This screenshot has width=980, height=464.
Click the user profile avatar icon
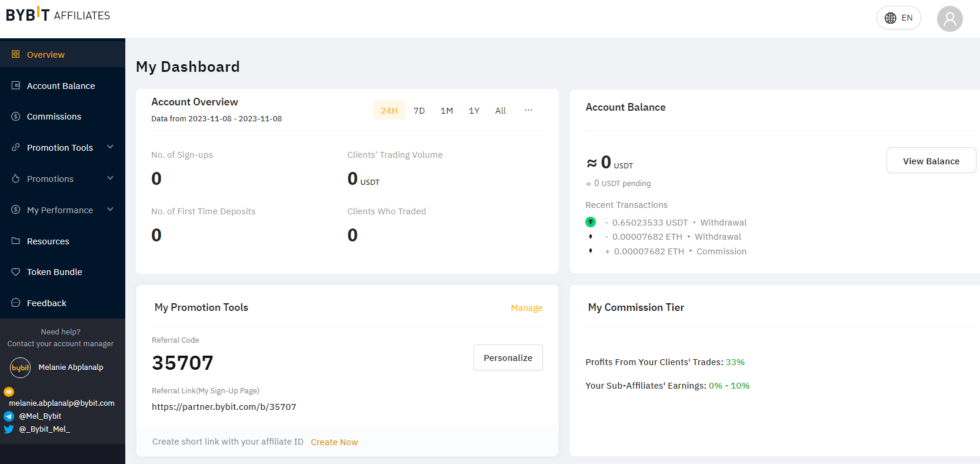tap(950, 19)
